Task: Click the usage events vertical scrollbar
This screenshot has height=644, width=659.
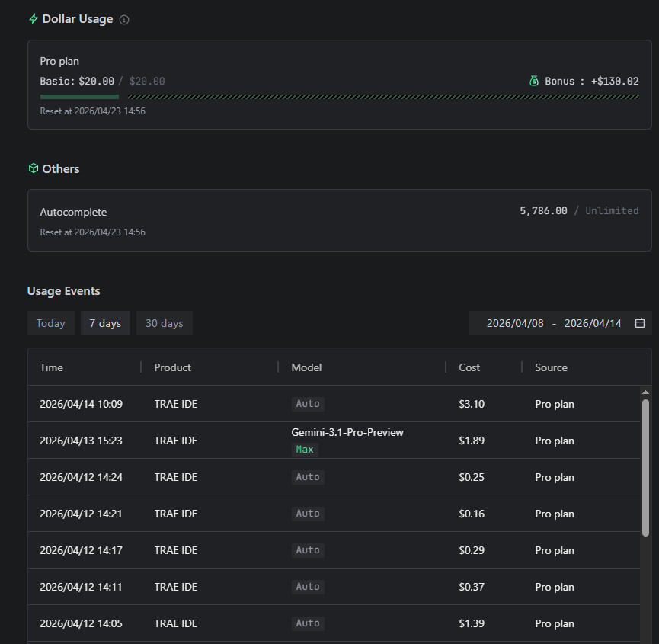Action: click(646, 466)
